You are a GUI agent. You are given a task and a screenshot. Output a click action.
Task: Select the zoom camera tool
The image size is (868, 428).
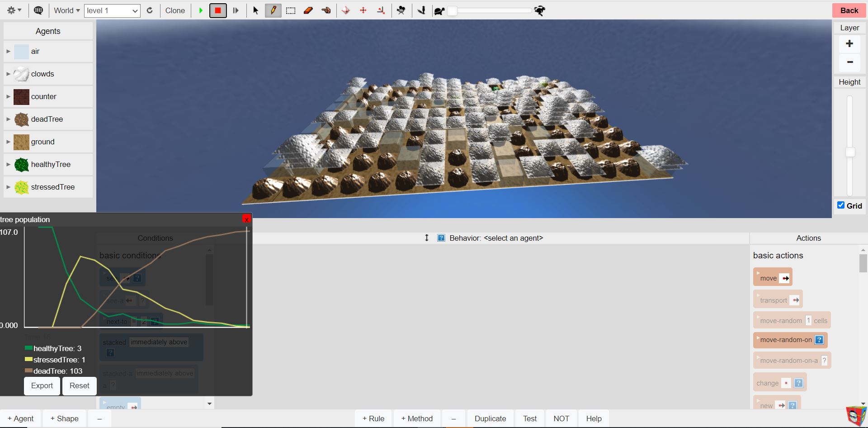point(381,10)
